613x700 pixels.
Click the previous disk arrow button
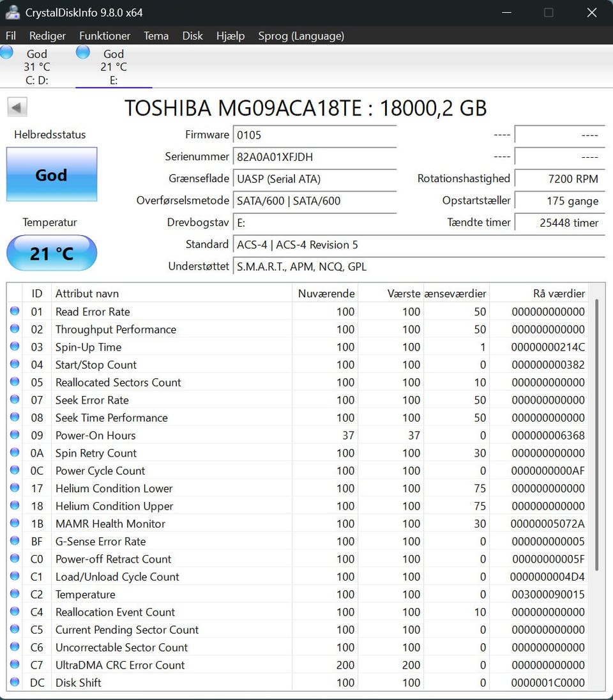coord(17,107)
